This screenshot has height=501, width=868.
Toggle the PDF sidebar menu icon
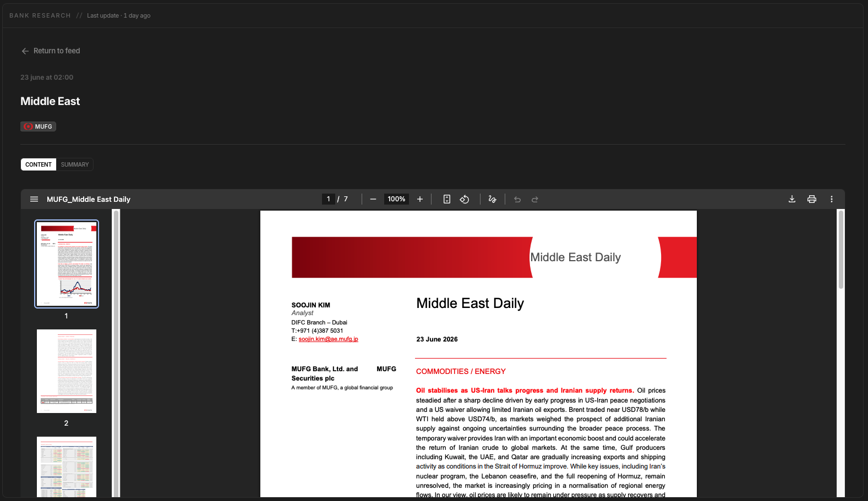click(x=34, y=199)
